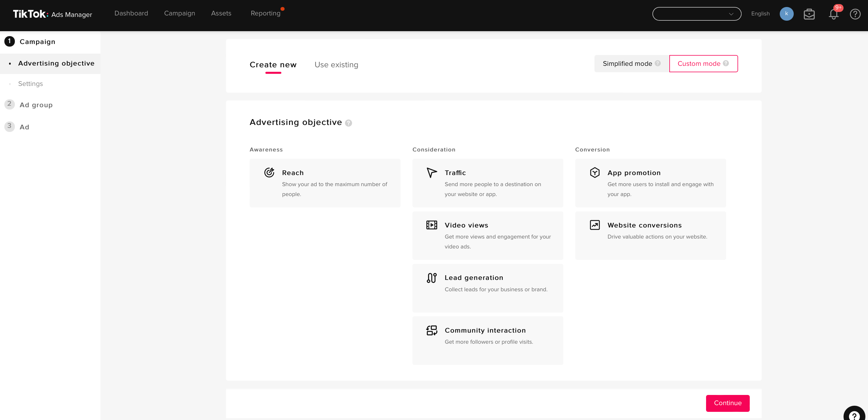
Task: Click text 'Collect leads for your business or brand.'
Action: pyautogui.click(x=496, y=289)
